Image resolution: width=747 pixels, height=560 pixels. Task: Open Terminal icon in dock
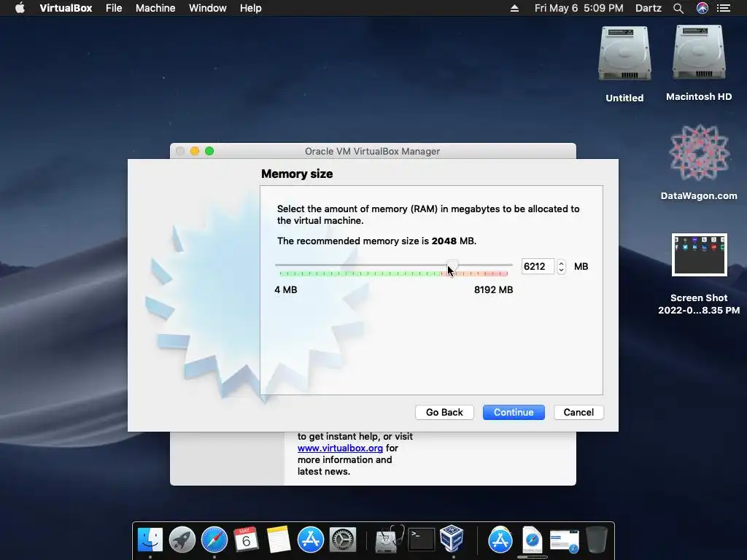[x=422, y=540]
